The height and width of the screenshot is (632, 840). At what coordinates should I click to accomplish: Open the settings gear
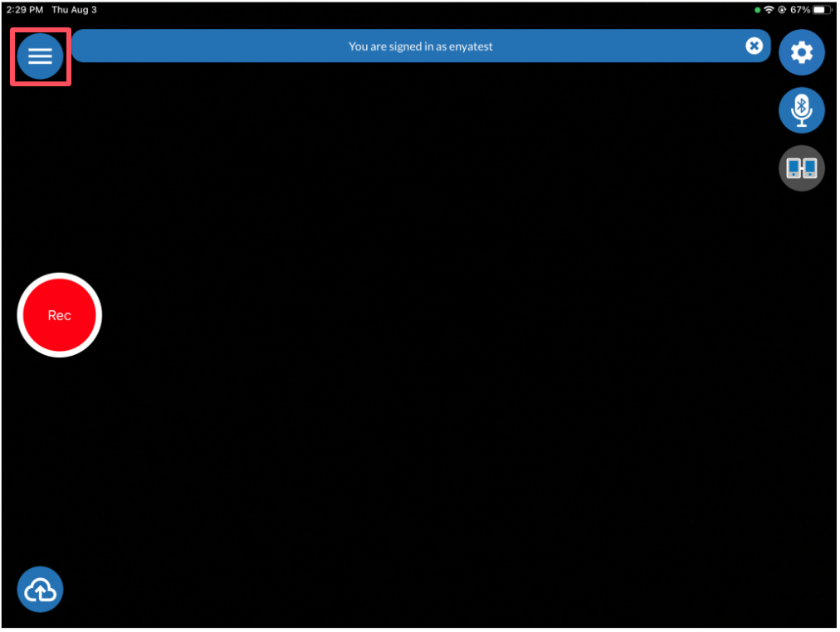[x=802, y=52]
